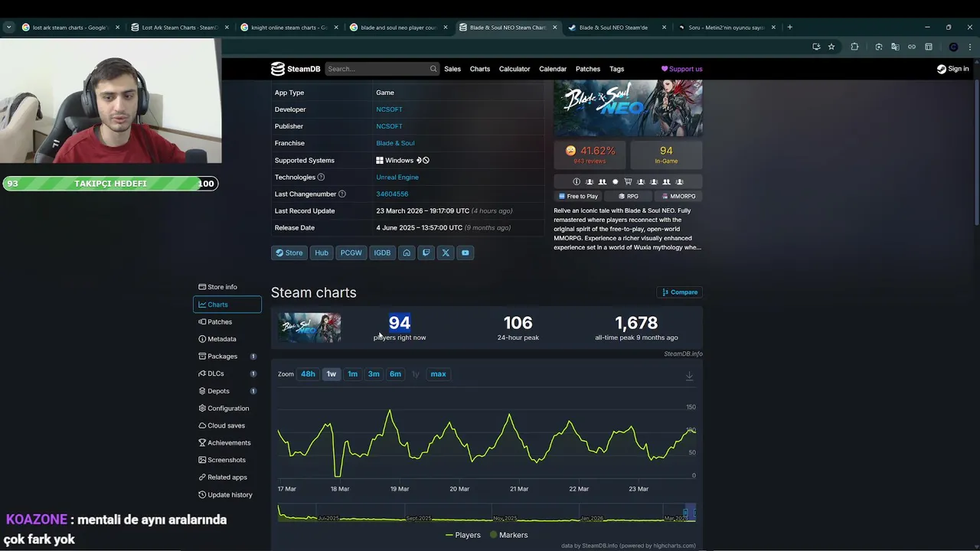This screenshot has width=980, height=551.
Task: Open the Tags navigation item
Action: pyautogui.click(x=617, y=69)
